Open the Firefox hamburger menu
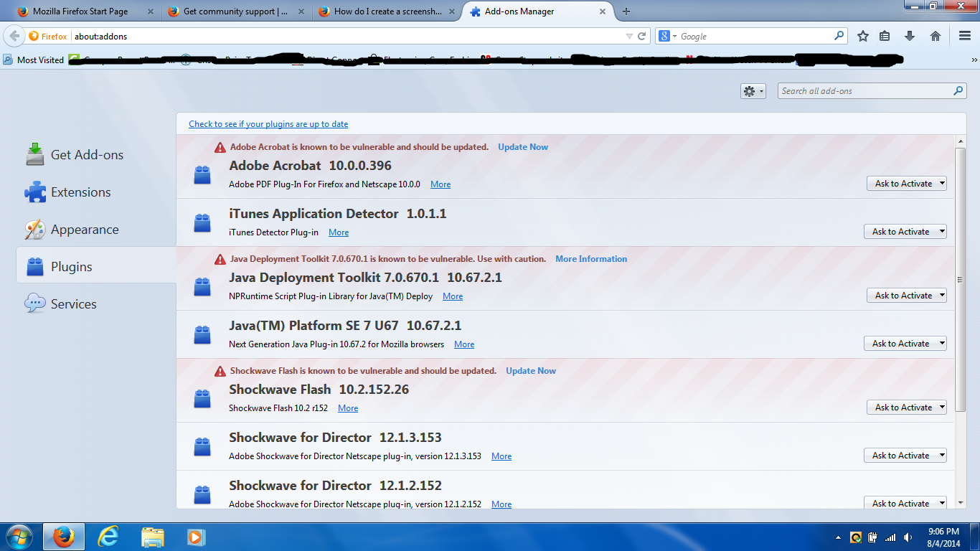This screenshot has height=551, width=980. pyautogui.click(x=964, y=36)
